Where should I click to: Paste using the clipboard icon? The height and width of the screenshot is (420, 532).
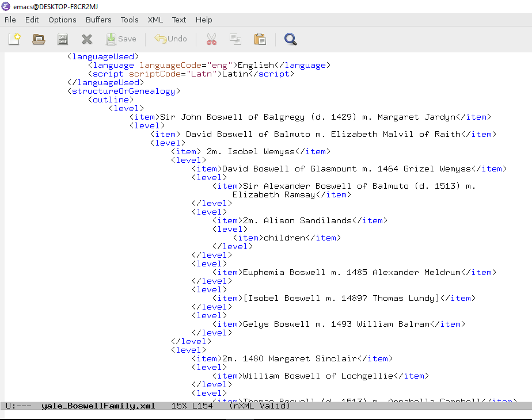(x=260, y=39)
